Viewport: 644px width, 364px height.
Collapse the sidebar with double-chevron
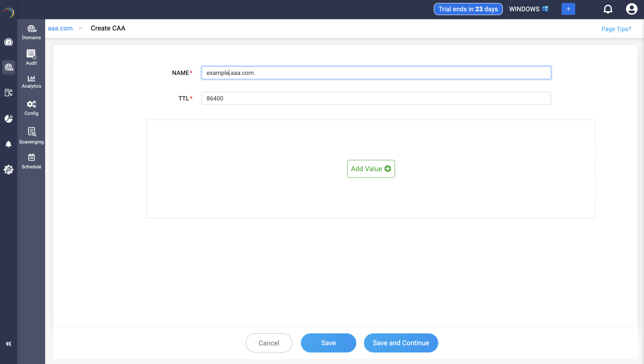[x=9, y=344]
